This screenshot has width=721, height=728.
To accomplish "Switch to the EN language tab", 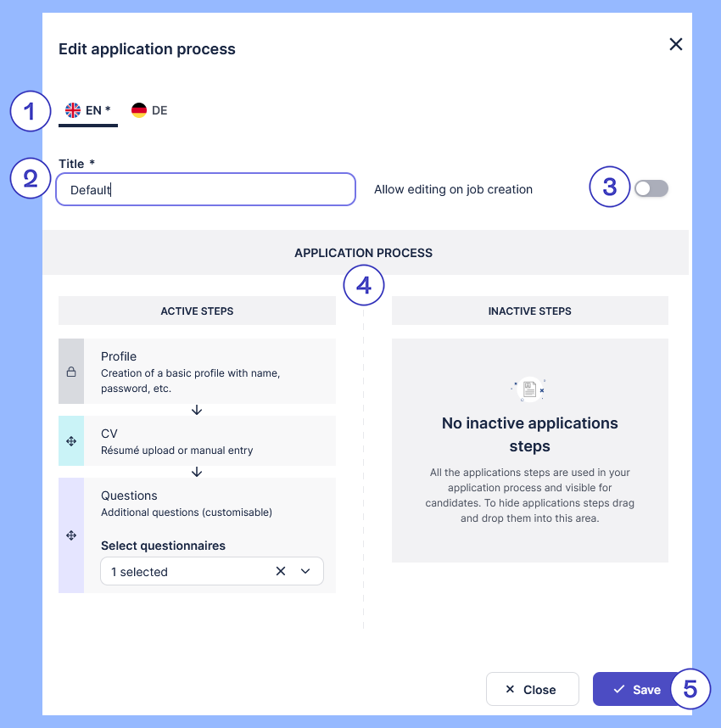I will (x=88, y=111).
